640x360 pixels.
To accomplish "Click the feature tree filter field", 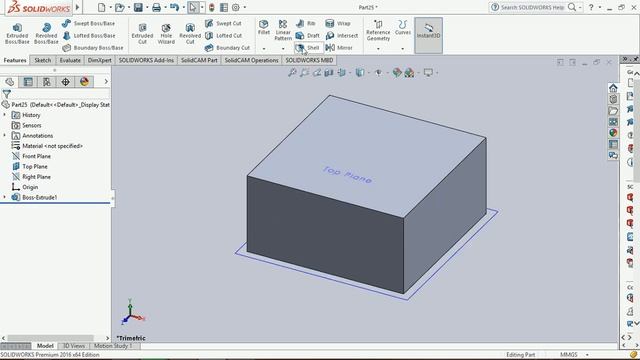I will (x=56, y=94).
